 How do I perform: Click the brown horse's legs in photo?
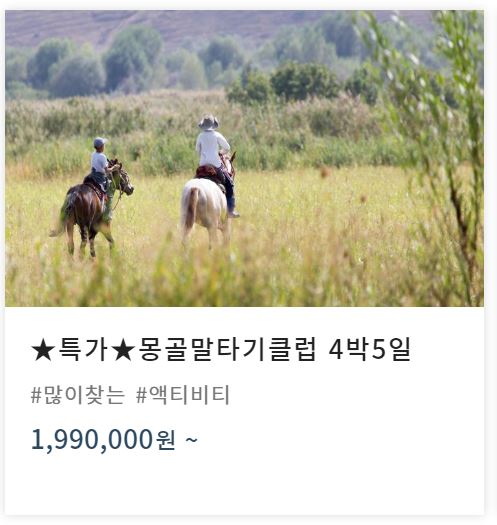[89, 239]
